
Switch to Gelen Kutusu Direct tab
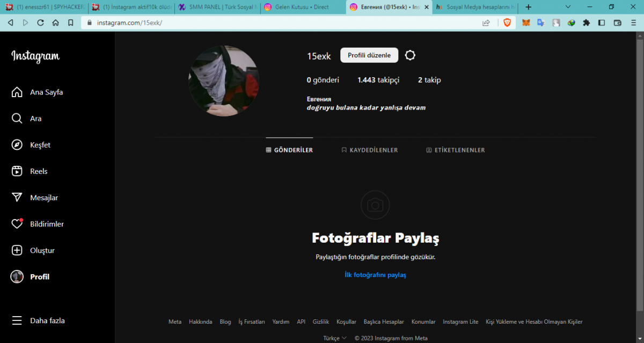coord(303,7)
